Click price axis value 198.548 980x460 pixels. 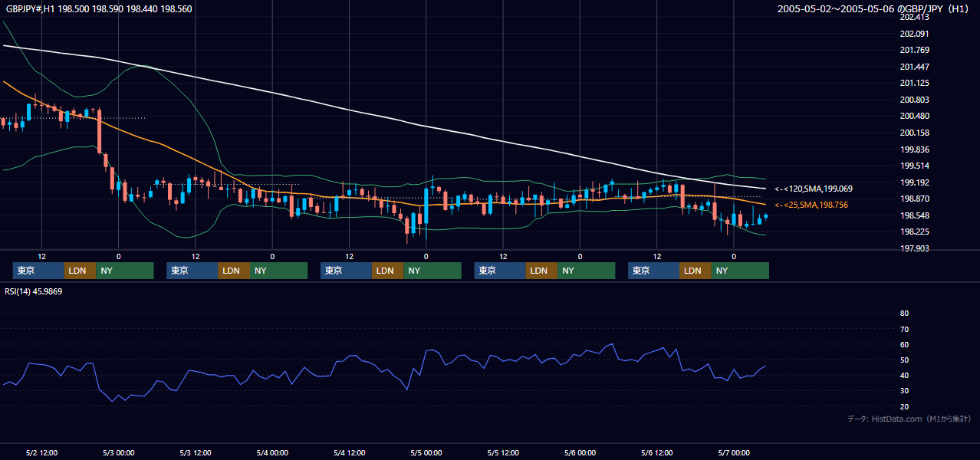[x=915, y=215]
